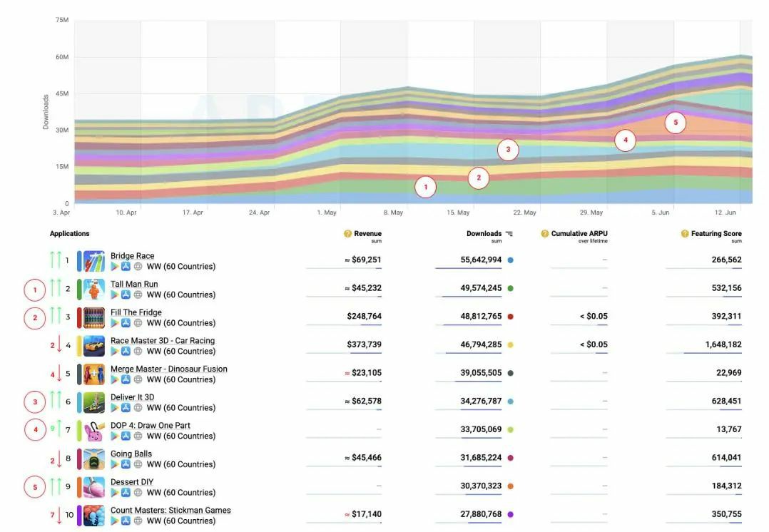Click the revenue value $248,764
The width and height of the screenshot is (769, 532).
365,316
